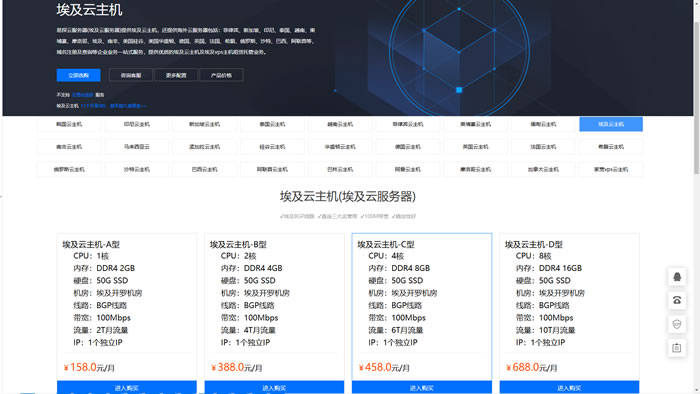This screenshot has width=700, height=394.
Task: Click 流量: 4T月流量 in B型 card
Action: (248, 330)
